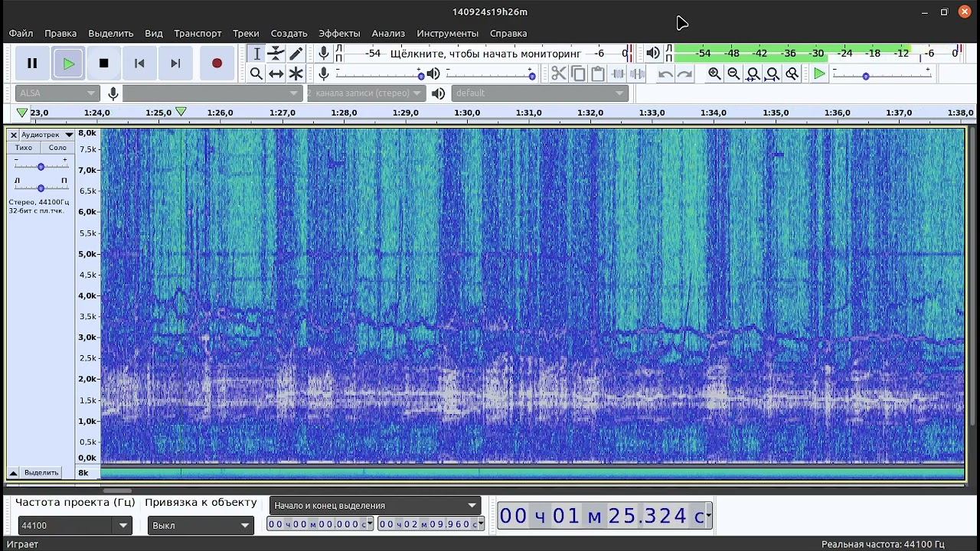The height and width of the screenshot is (551, 980).
Task: Open the Анализ menu
Action: [x=388, y=34]
